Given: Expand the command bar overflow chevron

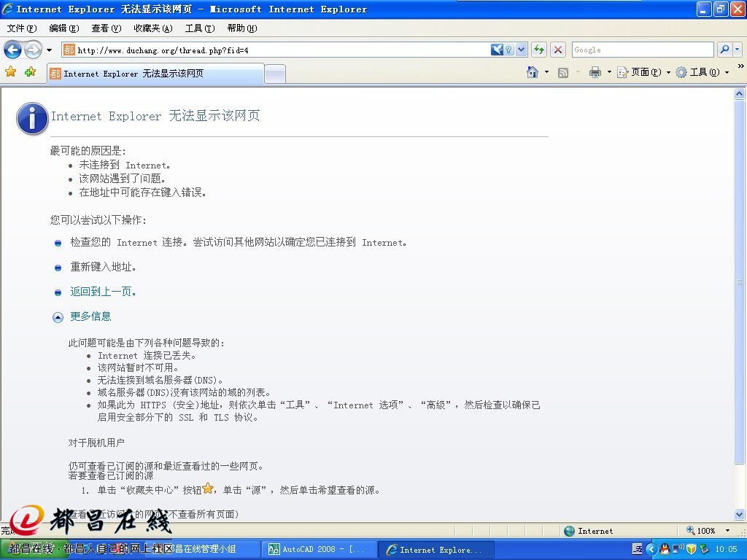Looking at the screenshot, I should (740, 66).
